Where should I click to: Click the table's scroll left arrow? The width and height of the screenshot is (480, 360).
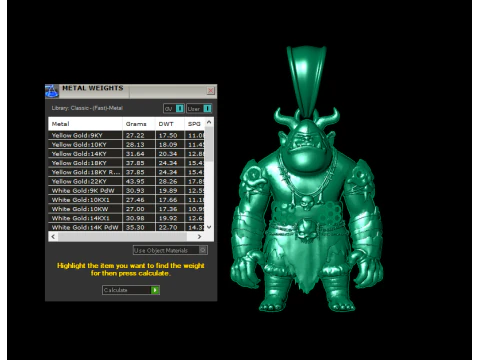(x=53, y=236)
